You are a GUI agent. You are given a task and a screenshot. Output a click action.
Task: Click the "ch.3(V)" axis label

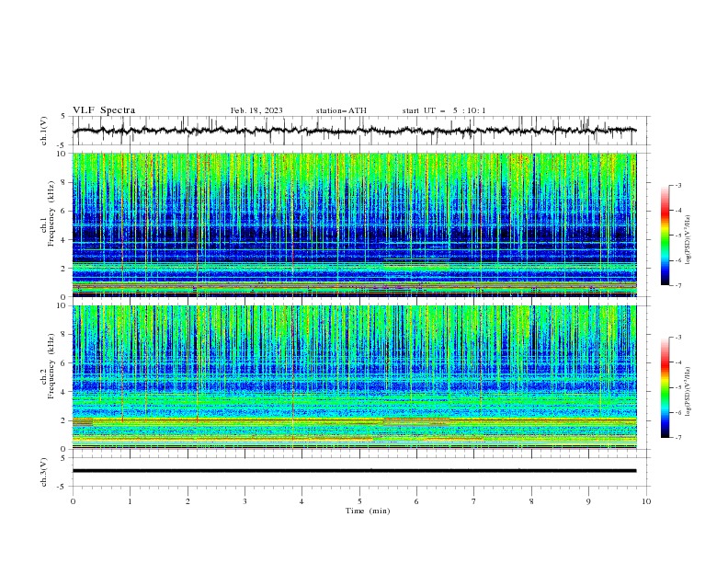click(x=44, y=472)
